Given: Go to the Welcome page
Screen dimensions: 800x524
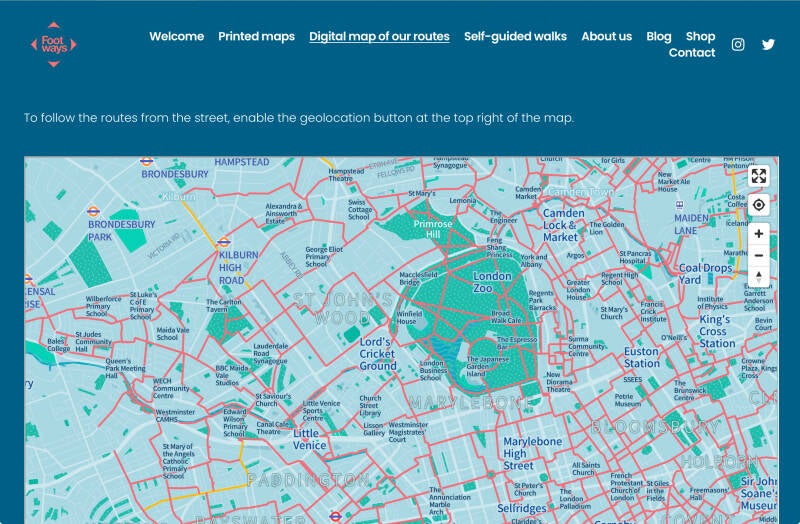Looking at the screenshot, I should (x=177, y=36).
